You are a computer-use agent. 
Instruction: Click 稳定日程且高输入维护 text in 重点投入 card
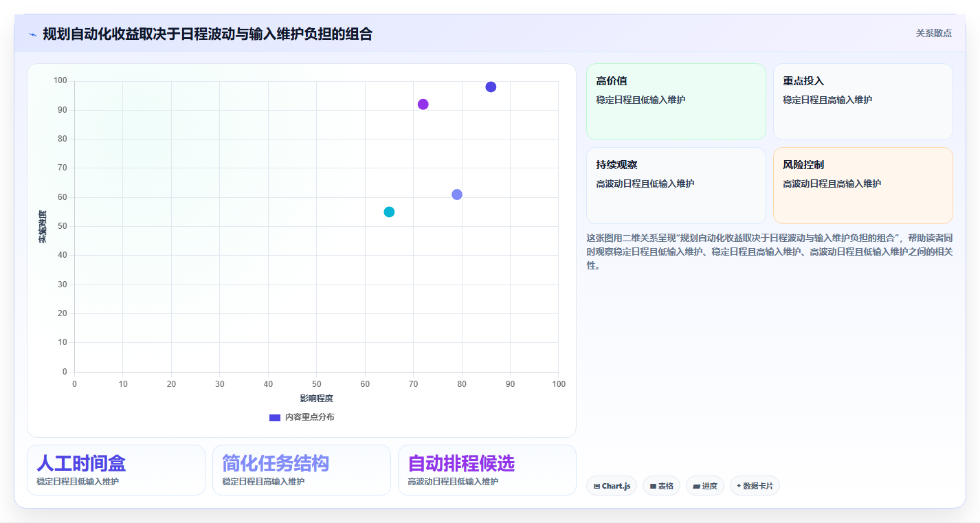827,100
